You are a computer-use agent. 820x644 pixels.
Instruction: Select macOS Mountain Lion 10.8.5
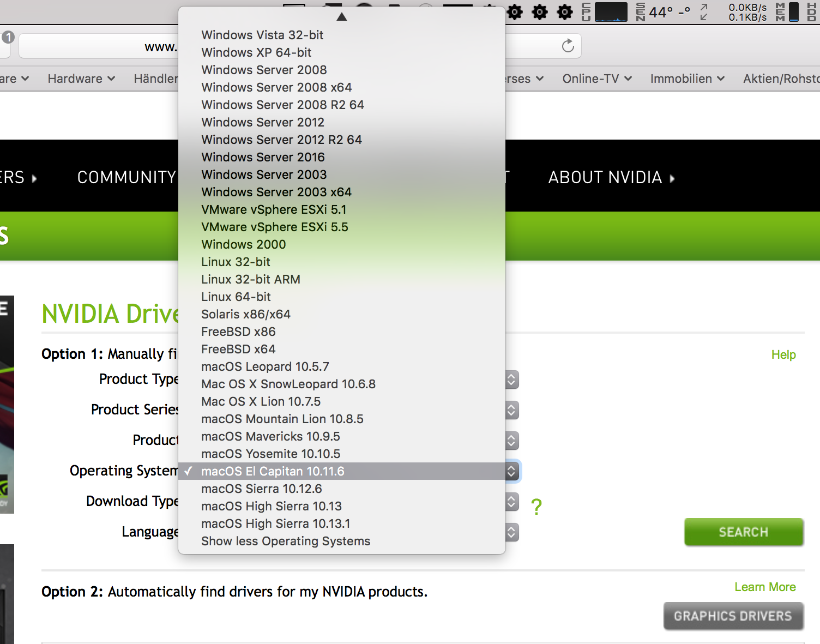coord(342,419)
